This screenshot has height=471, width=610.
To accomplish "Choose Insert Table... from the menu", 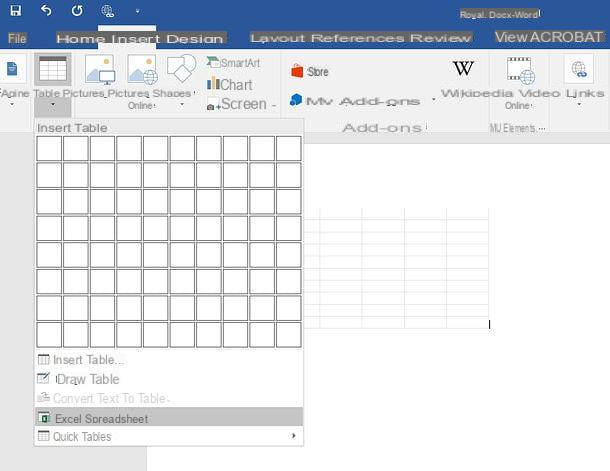I will click(168, 360).
